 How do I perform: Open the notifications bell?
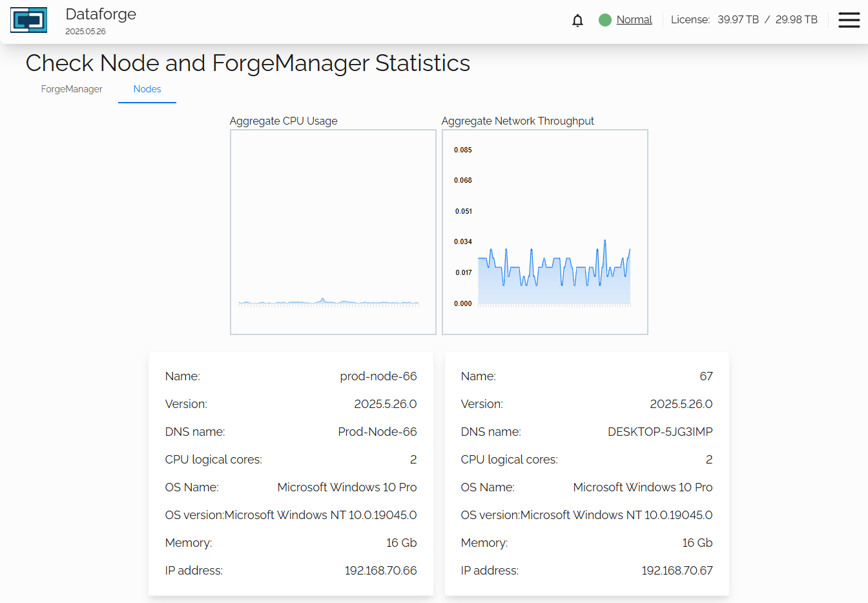577,20
